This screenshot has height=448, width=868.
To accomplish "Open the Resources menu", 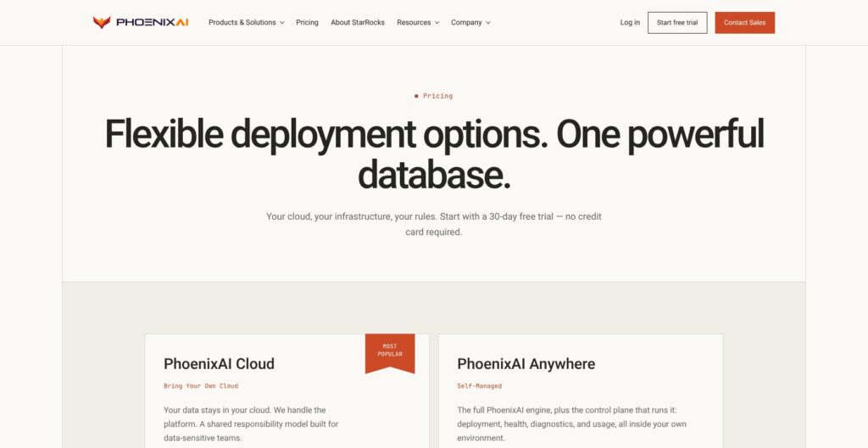I will [418, 22].
